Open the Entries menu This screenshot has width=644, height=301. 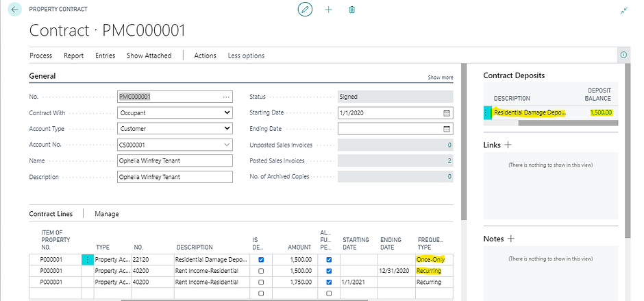105,56
